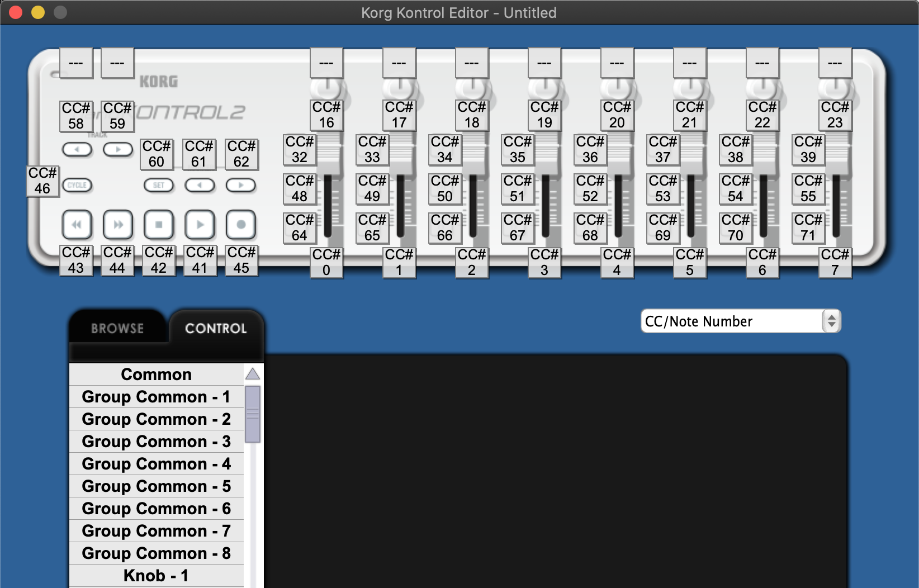
Task: Click the track next arrow button
Action: 118,150
